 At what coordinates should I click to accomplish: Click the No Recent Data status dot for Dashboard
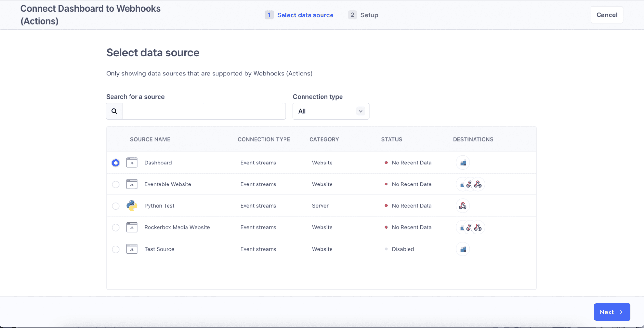point(386,163)
